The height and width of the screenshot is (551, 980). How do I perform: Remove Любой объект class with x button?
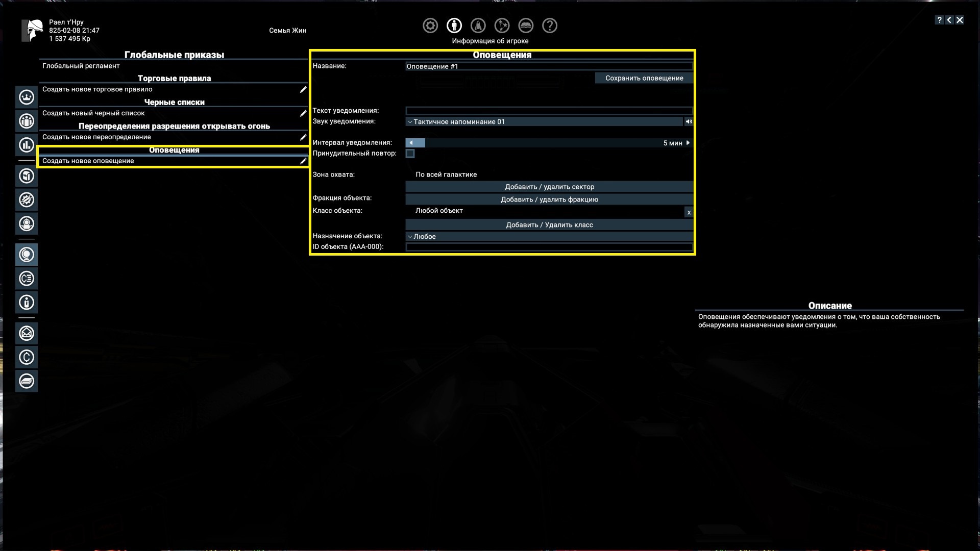[x=689, y=212]
